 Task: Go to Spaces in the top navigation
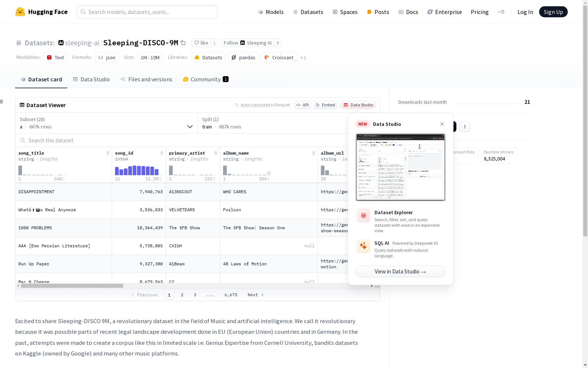pos(345,12)
